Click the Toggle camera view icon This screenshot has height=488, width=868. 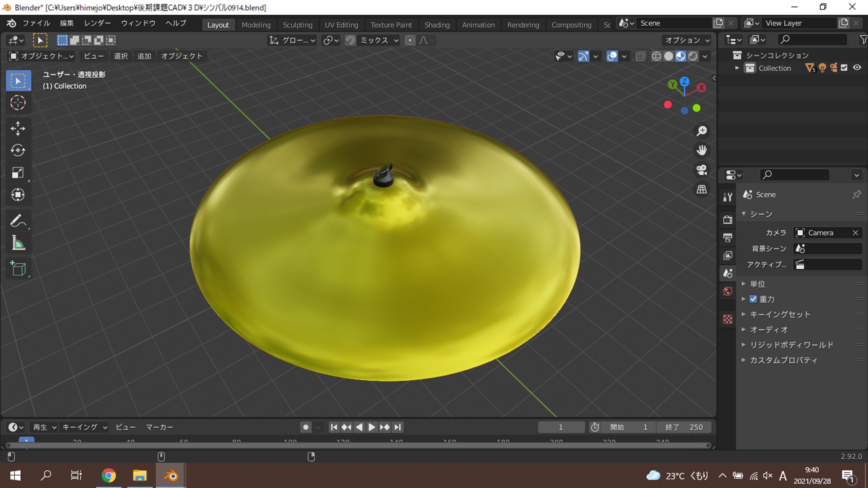[701, 170]
